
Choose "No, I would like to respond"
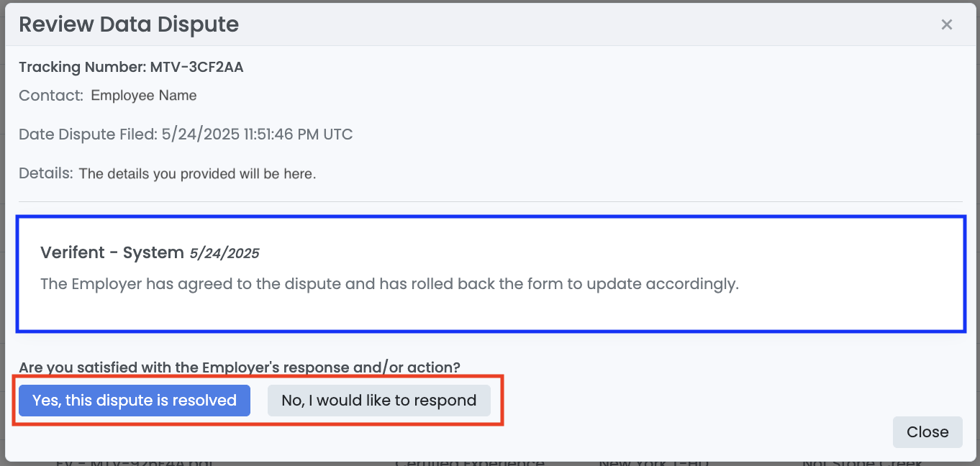pos(378,401)
